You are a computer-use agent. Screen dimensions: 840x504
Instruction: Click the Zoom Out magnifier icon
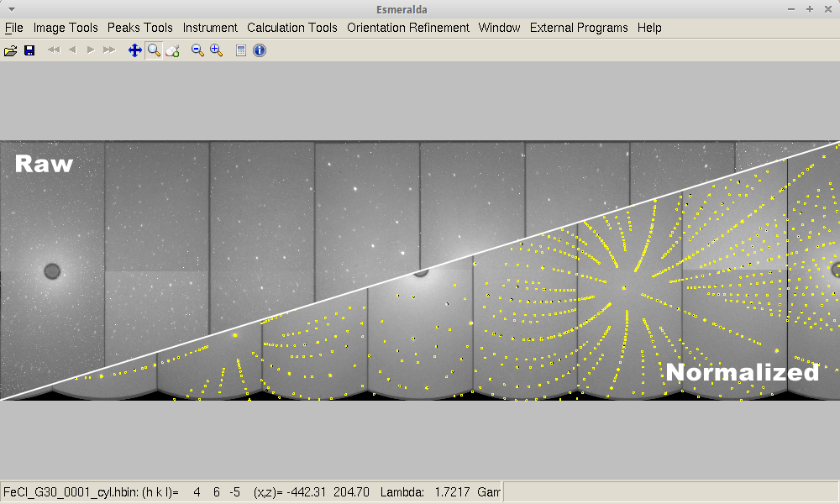(197, 50)
